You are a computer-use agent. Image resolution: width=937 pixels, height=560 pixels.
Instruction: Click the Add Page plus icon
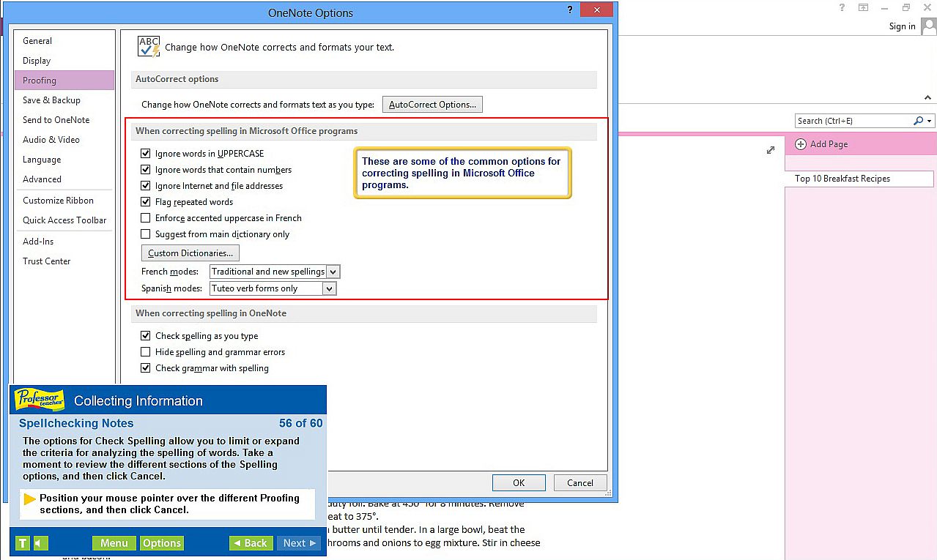click(801, 144)
